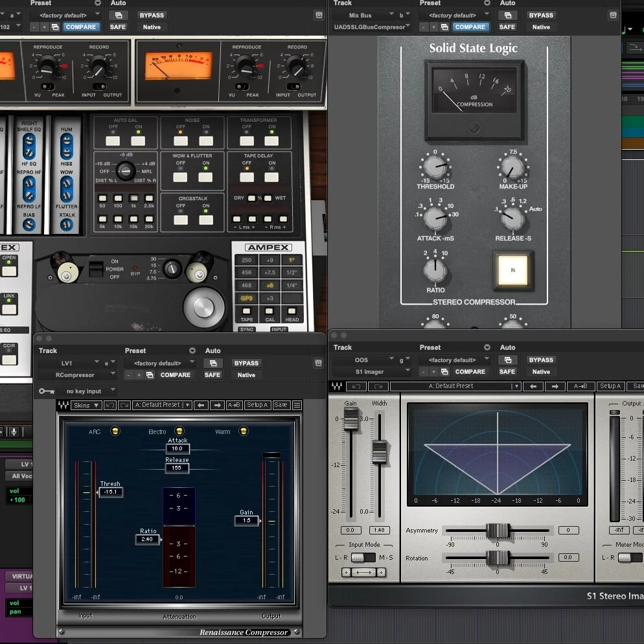Copy A to B in S1 Imager toolbar
Viewport: 644px width, 644px height.
[581, 386]
